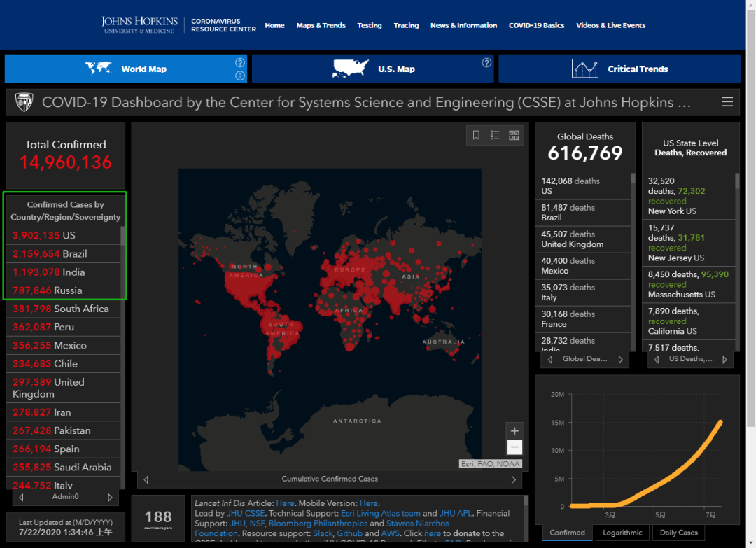756x548 pixels.
Task: Click the Critical Trends chart icon
Action: pyautogui.click(x=584, y=69)
